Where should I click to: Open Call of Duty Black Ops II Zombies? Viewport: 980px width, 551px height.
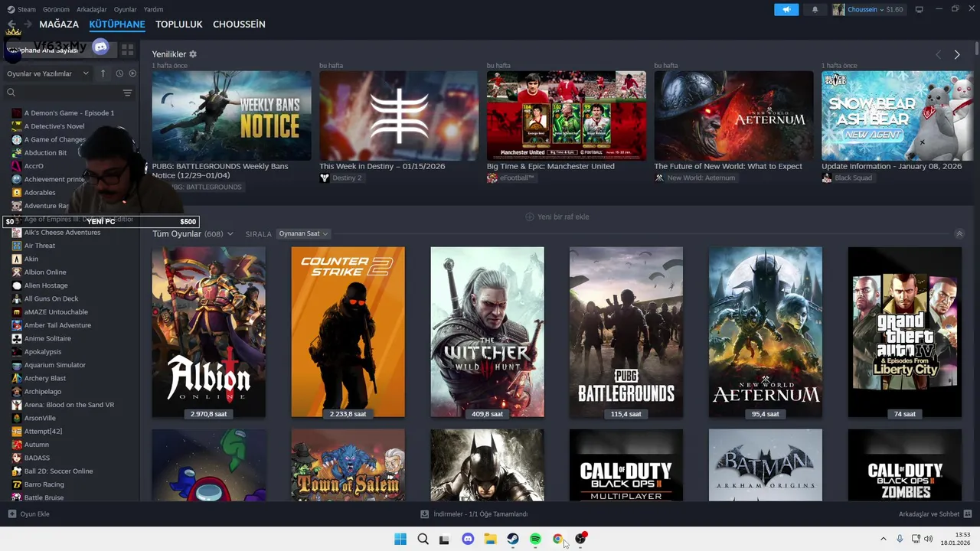(905, 465)
